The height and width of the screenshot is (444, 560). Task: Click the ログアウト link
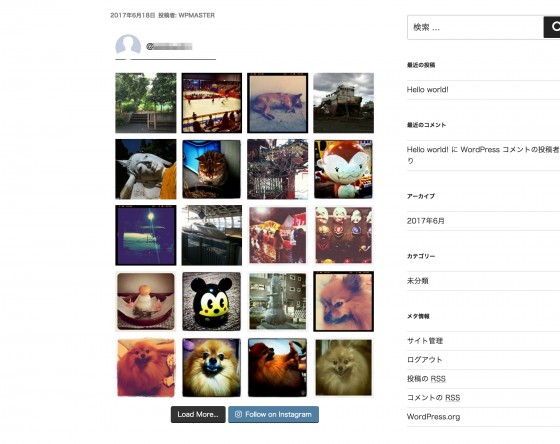(x=425, y=360)
